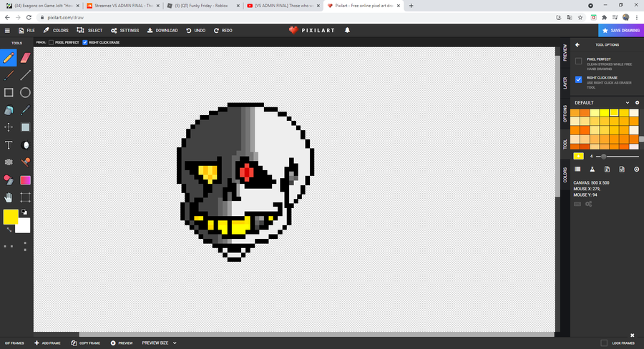This screenshot has height=349, width=644.
Task: Click the DOWNLOAD button
Action: [162, 30]
